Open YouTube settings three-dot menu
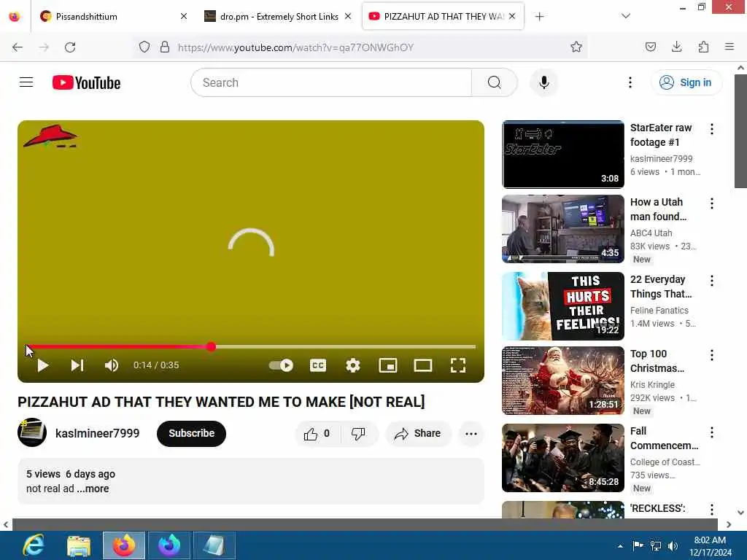The image size is (747, 560). coord(630,82)
